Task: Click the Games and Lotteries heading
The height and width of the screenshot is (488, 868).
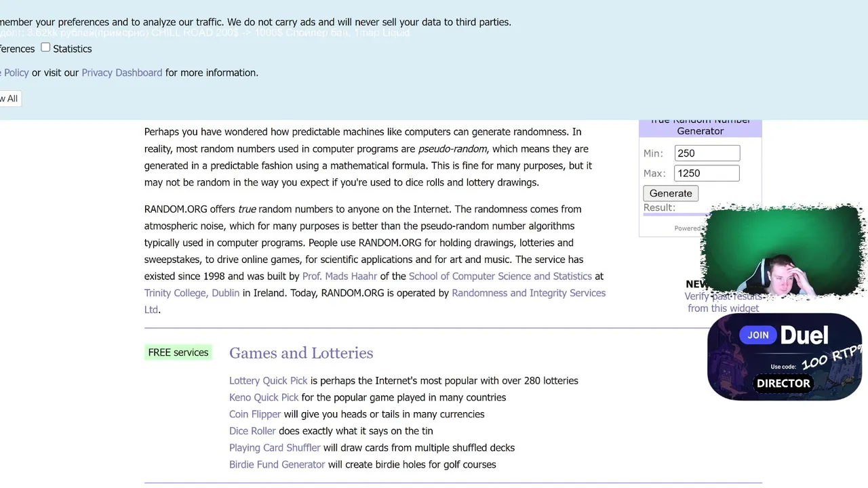Action: (x=301, y=353)
